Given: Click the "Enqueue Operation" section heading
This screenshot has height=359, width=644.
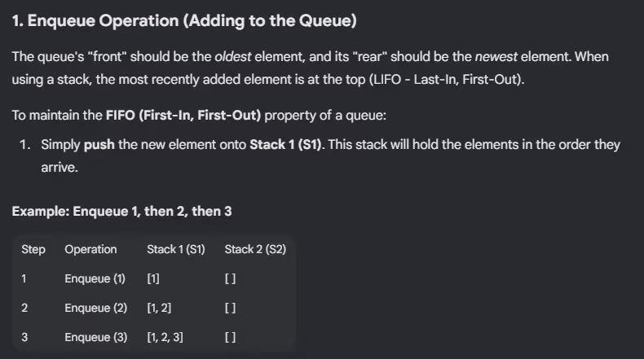Looking at the screenshot, I should pos(184,21).
